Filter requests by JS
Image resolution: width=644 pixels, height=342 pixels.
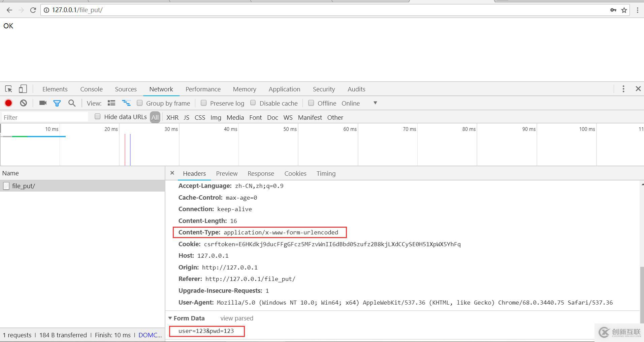click(186, 117)
